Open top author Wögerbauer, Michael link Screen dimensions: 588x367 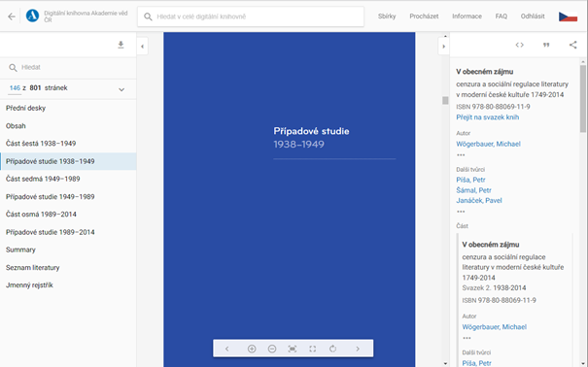(x=488, y=144)
